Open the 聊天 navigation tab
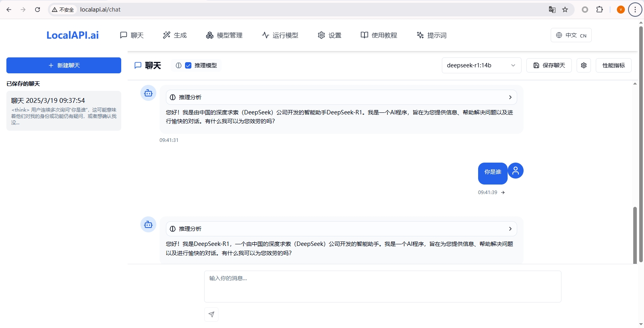This screenshot has height=328, width=644. [132, 35]
